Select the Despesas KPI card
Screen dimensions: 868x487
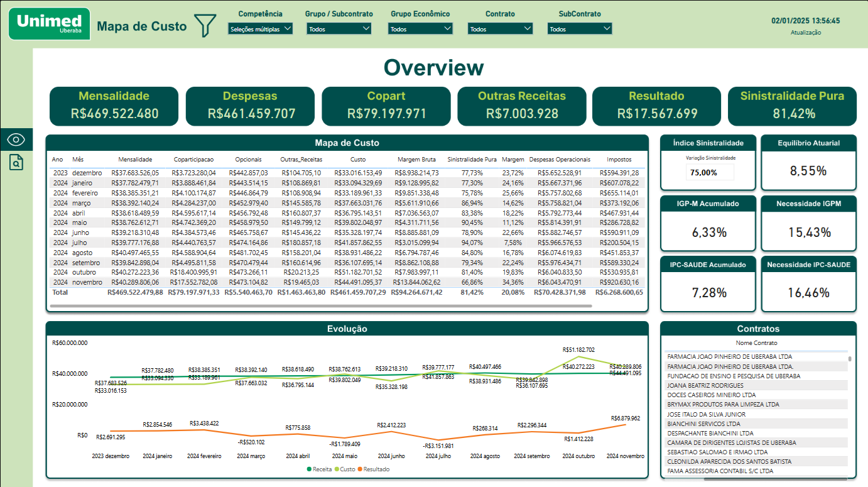point(250,106)
